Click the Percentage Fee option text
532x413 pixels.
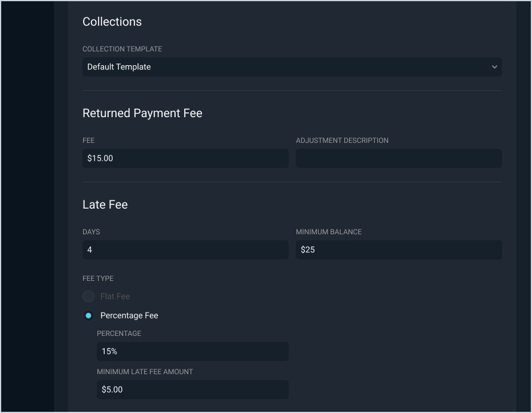coord(129,316)
